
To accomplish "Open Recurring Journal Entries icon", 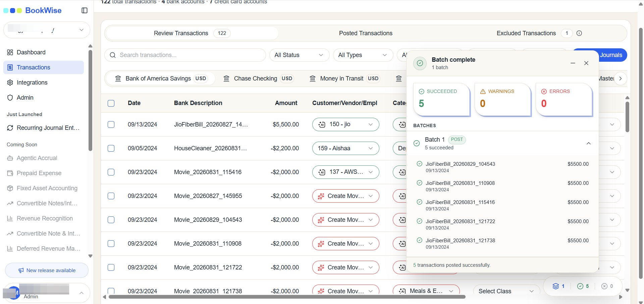I will click(10, 128).
